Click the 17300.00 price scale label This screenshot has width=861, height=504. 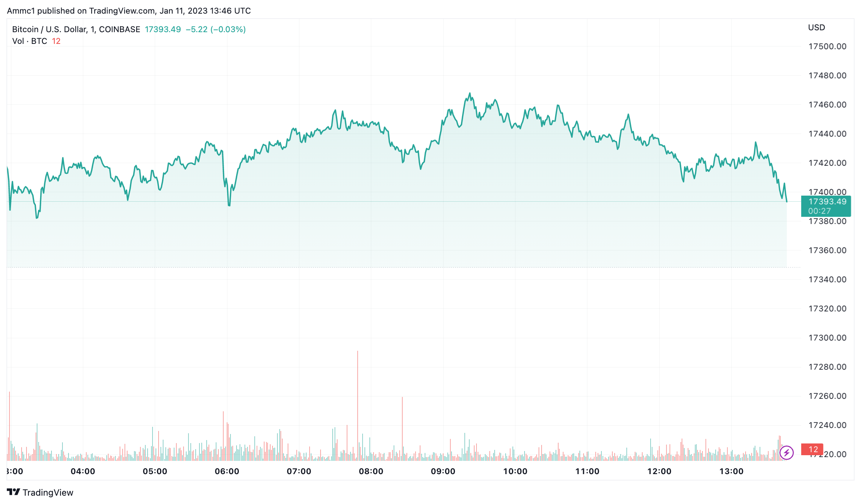pos(827,338)
